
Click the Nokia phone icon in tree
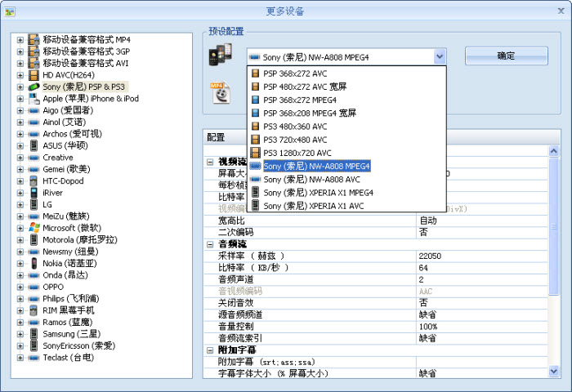(x=34, y=263)
